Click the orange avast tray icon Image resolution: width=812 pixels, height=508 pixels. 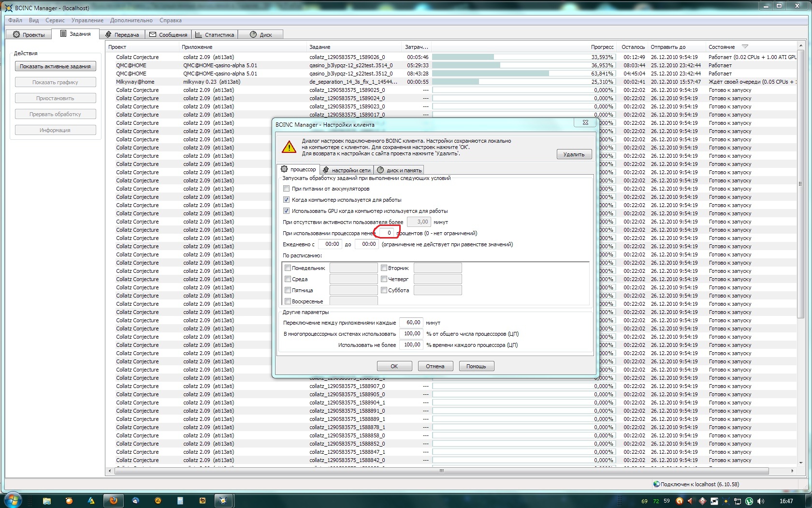click(680, 501)
